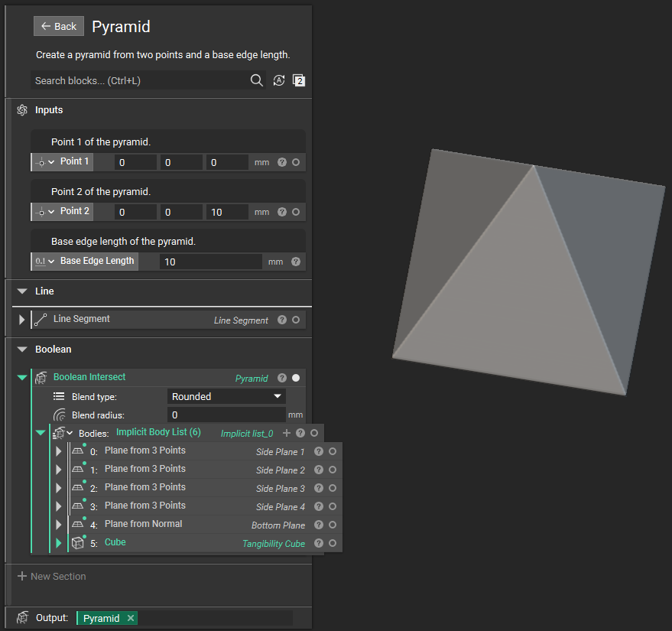Edit Point 2 Z value 10
Viewport: 672px width, 631px height.
point(227,212)
